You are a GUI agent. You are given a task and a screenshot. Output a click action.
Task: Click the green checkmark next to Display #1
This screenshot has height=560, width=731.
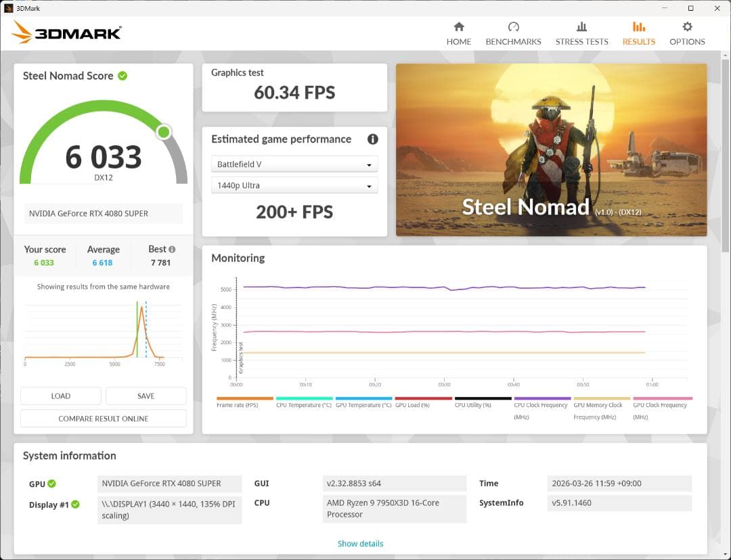76,504
